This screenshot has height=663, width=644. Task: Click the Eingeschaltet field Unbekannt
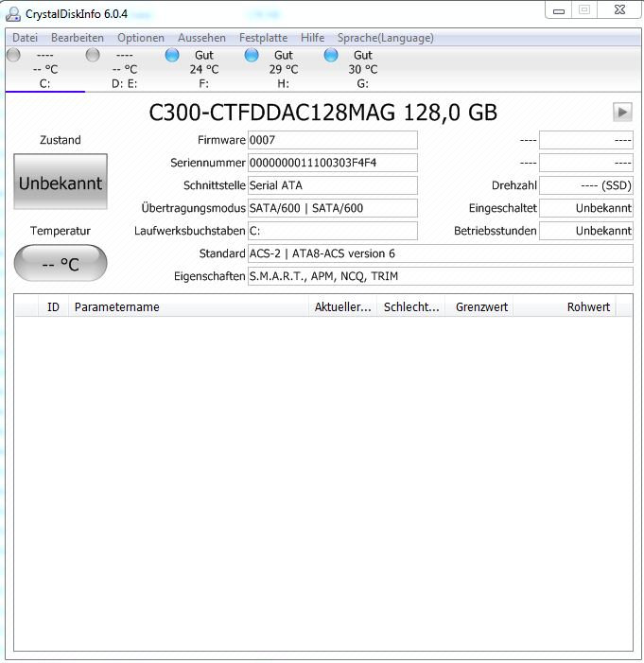pos(586,208)
